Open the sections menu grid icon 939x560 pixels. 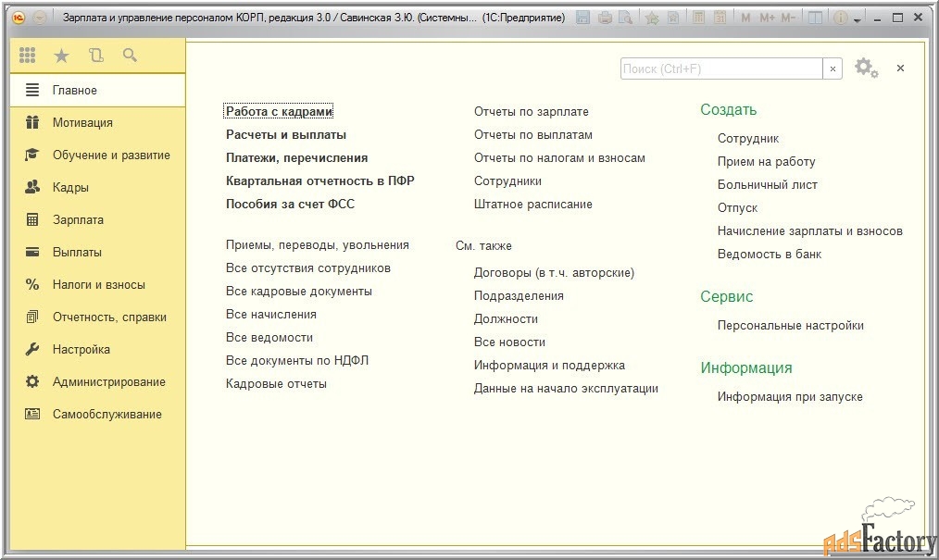tap(28, 56)
